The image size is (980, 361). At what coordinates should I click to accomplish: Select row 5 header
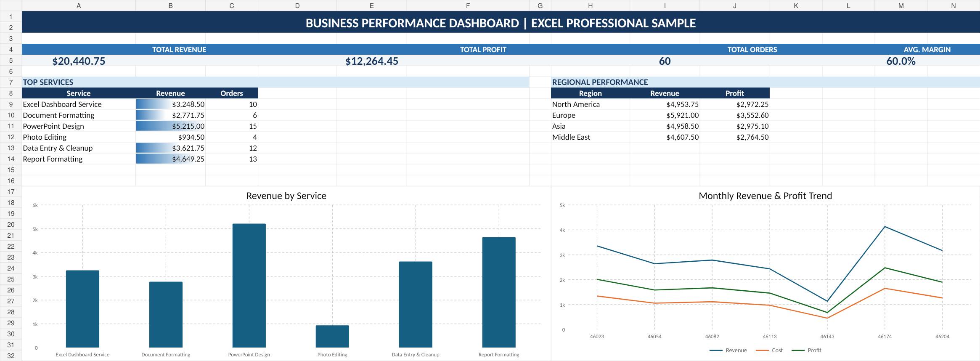(x=11, y=61)
